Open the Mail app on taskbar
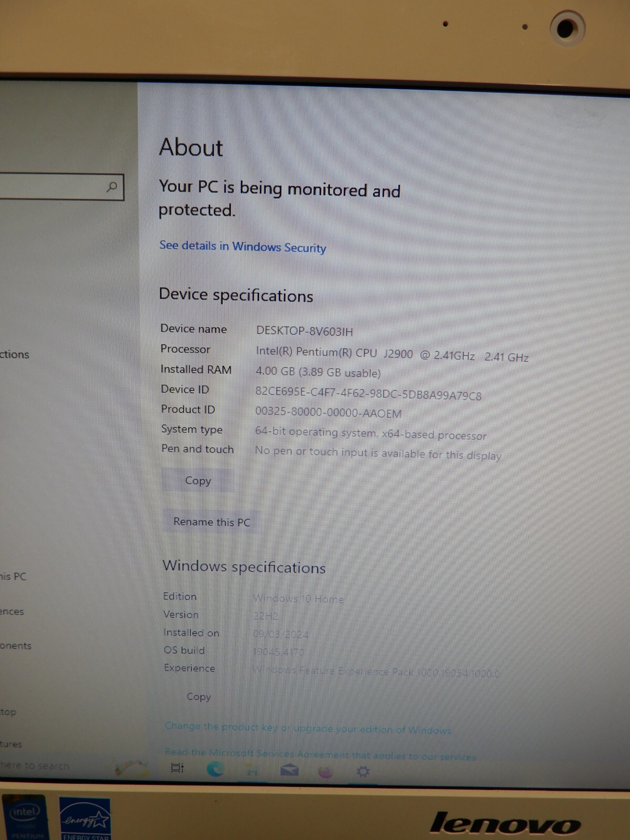The image size is (630, 840). tap(289, 770)
